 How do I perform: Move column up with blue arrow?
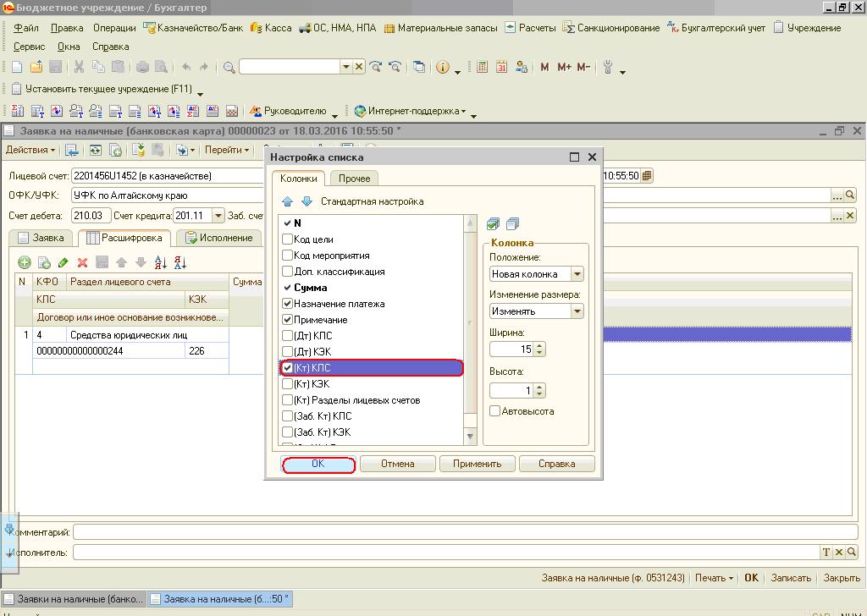point(288,201)
